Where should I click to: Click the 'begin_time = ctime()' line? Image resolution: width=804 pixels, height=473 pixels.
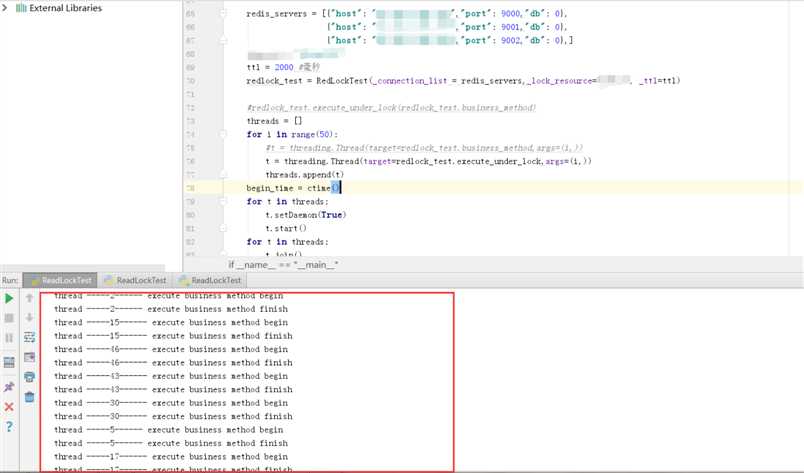293,188
